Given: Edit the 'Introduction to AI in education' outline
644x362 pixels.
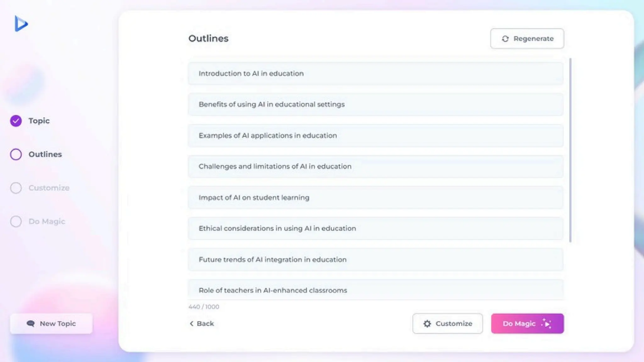Looking at the screenshot, I should tap(375, 74).
